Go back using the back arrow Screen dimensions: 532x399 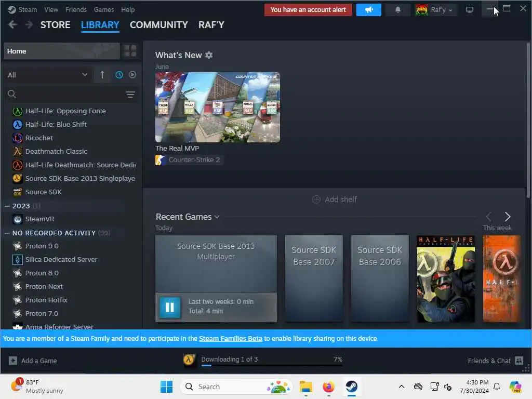[12, 25]
